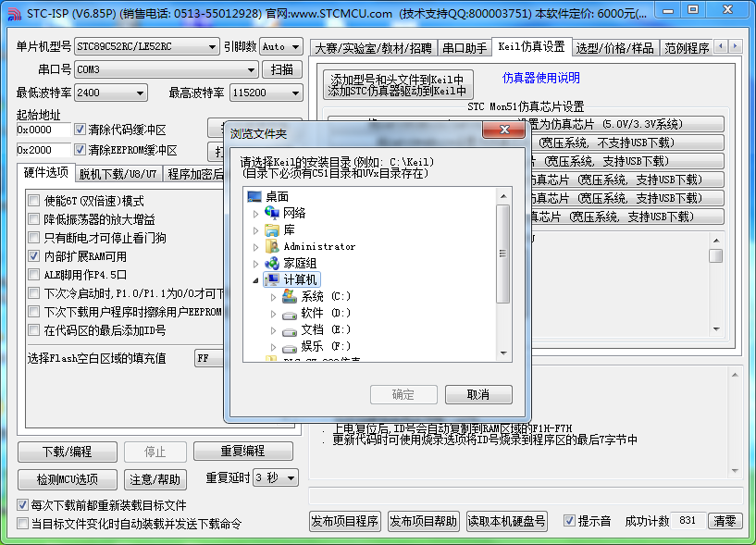Enable 当目标文件变化时自动装载 checkbox
Viewport: 756px width, 545px height.
[22, 524]
